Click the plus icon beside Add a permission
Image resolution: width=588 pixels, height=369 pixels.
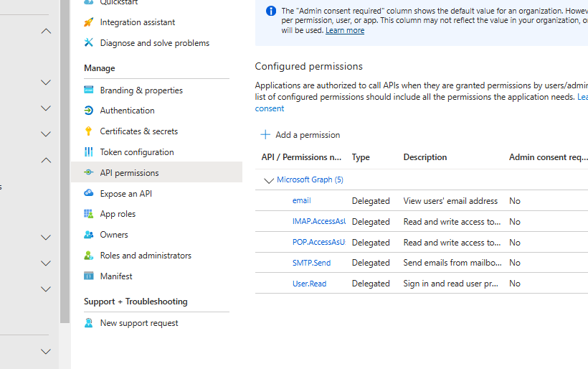point(265,134)
